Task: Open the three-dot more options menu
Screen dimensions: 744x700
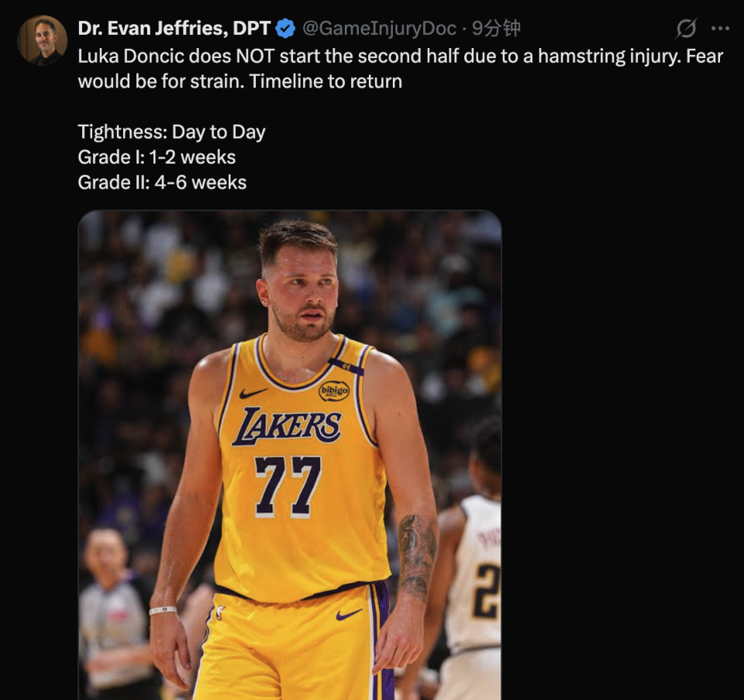Action: coord(720,29)
